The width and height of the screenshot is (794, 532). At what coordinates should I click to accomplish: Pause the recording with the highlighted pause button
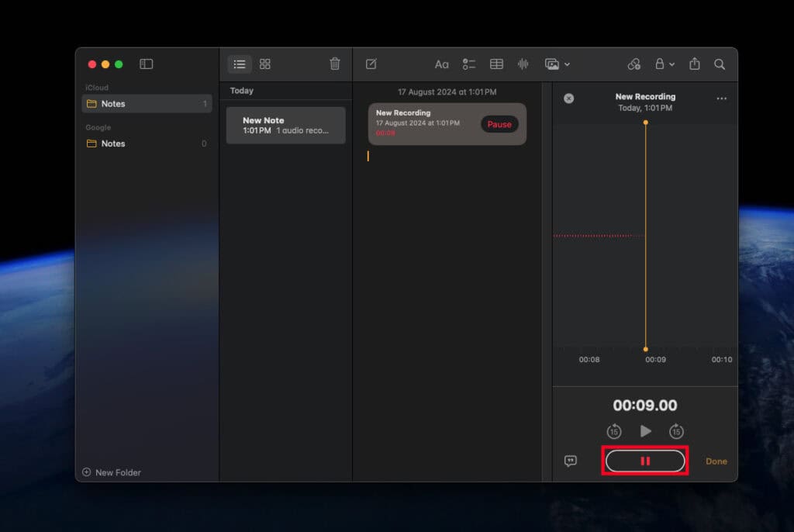click(x=645, y=460)
